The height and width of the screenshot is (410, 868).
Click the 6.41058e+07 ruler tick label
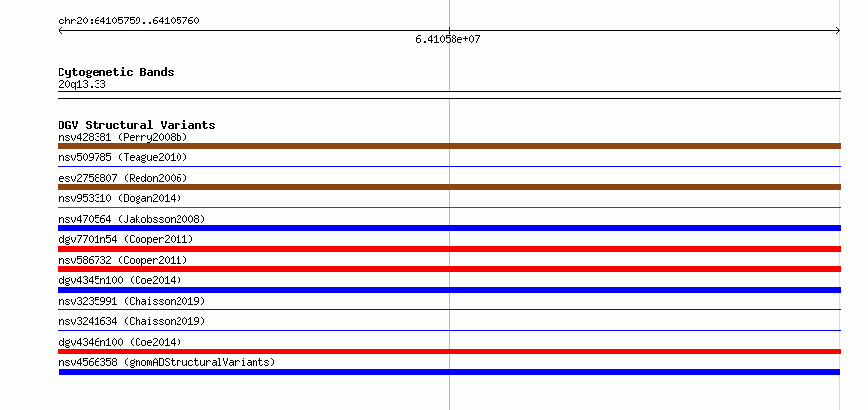(448, 40)
